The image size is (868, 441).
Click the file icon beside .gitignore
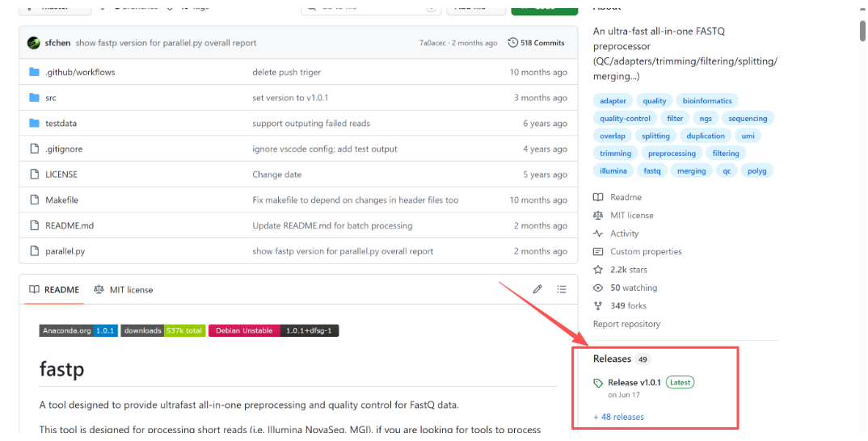tap(34, 149)
